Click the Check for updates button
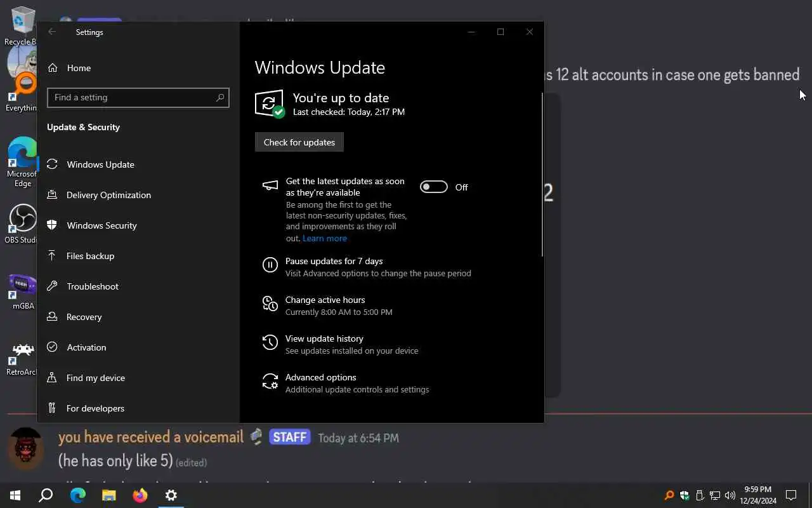Viewport: 812px width, 508px height. 299,142
